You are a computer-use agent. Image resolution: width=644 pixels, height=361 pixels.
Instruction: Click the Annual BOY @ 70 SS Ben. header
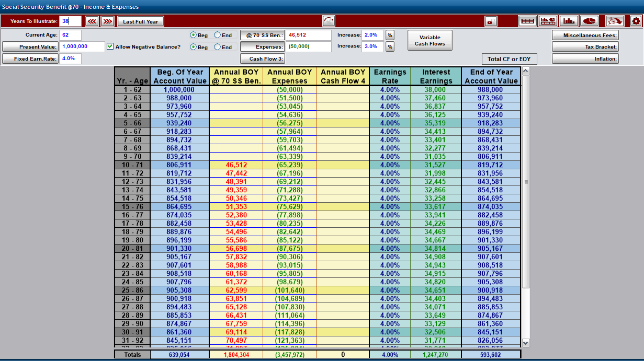pyautogui.click(x=236, y=76)
